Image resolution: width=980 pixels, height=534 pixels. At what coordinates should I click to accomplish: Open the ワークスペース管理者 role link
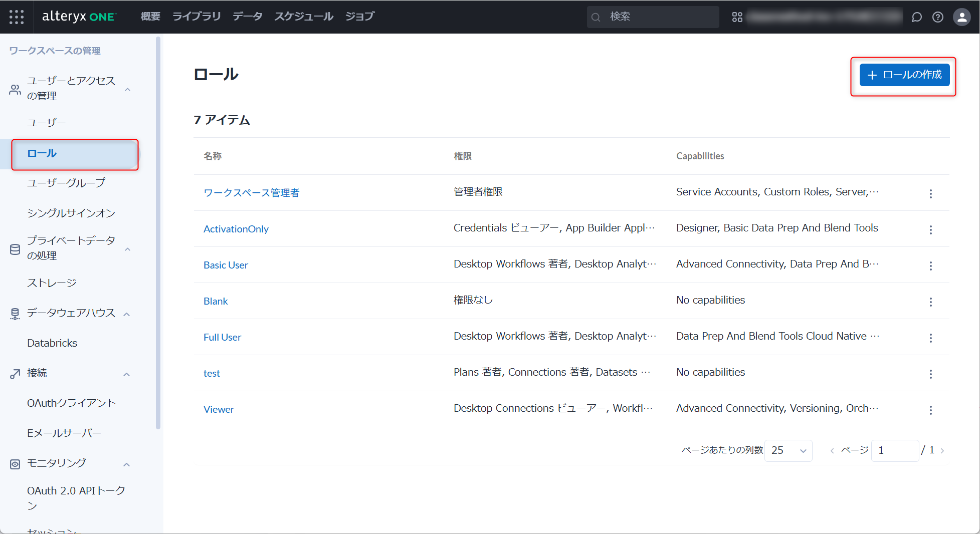252,193
